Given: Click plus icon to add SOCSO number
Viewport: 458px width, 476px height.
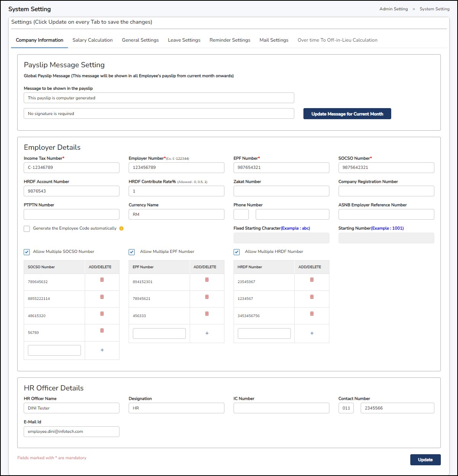Looking at the screenshot, I should coord(102,350).
